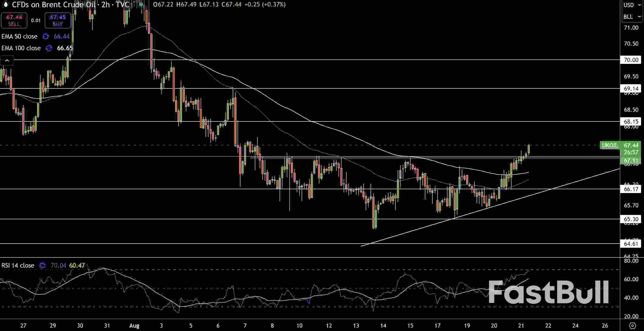
Task: Click the 64.61 level price label
Action: [x=631, y=244]
